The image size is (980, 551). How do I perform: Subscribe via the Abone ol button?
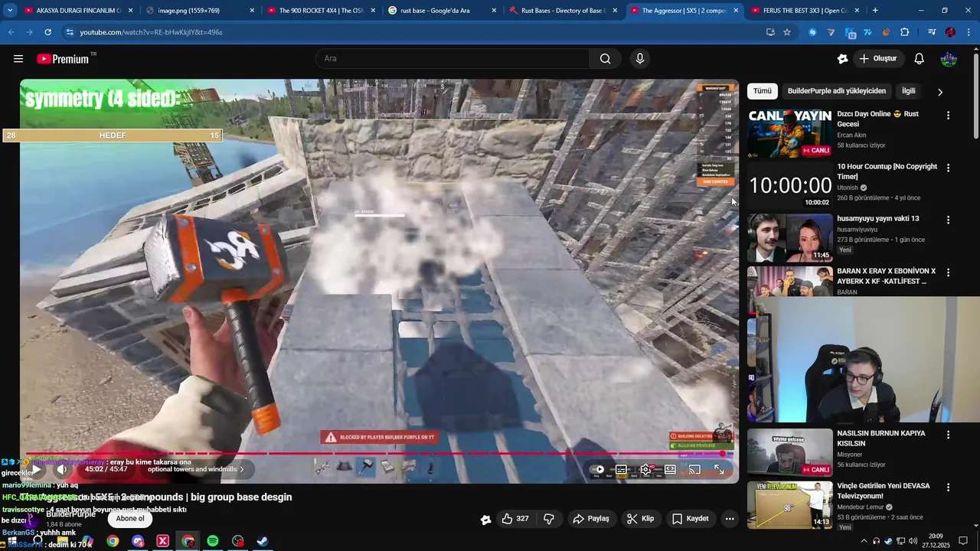tap(130, 519)
